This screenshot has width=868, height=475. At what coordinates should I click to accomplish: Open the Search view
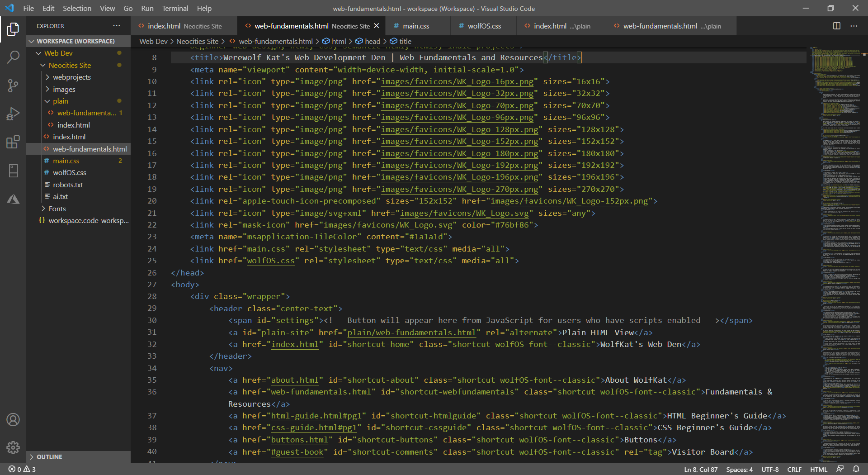tap(13, 57)
